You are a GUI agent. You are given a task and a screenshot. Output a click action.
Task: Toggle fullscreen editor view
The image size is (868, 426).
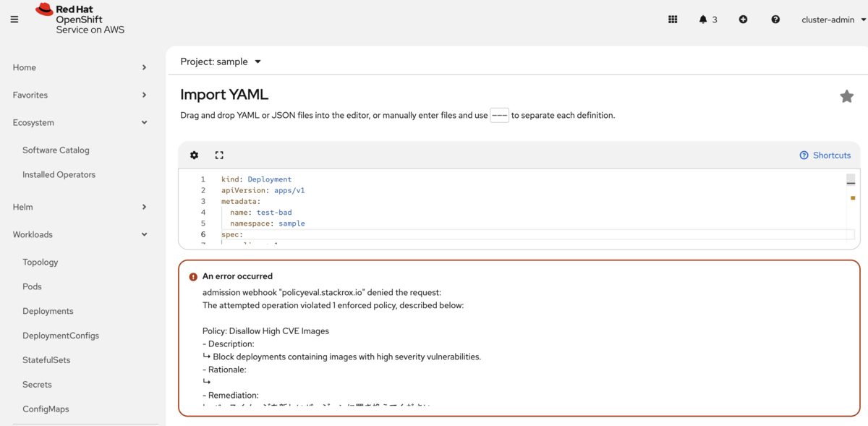click(219, 155)
